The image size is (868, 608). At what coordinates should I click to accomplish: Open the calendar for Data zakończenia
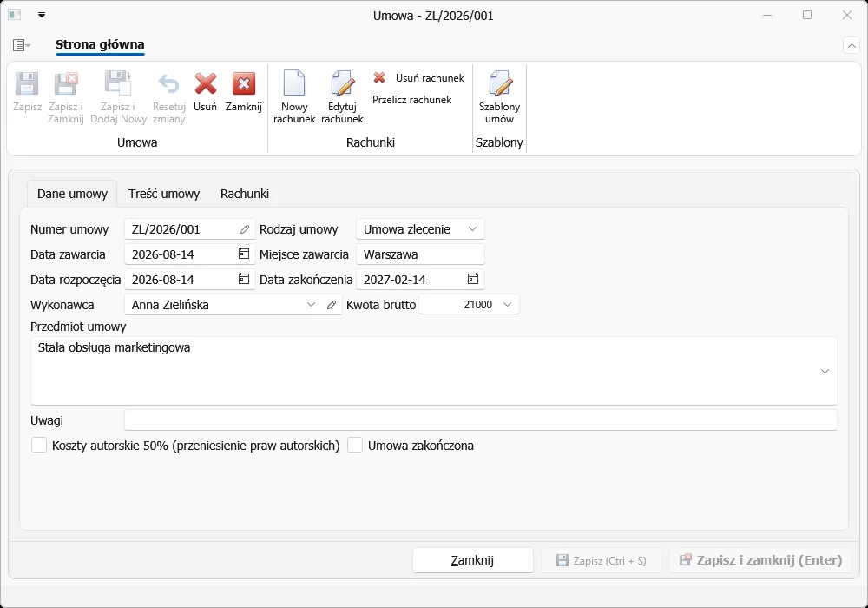point(473,279)
